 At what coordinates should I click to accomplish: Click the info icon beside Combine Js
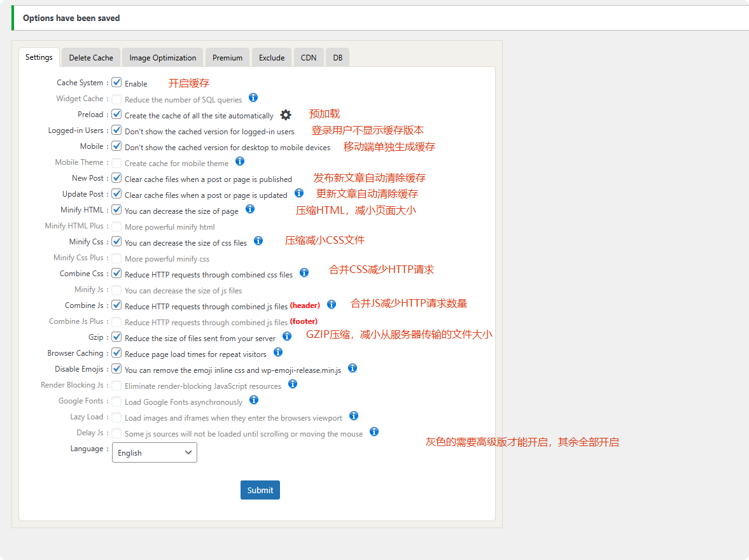[x=332, y=304]
